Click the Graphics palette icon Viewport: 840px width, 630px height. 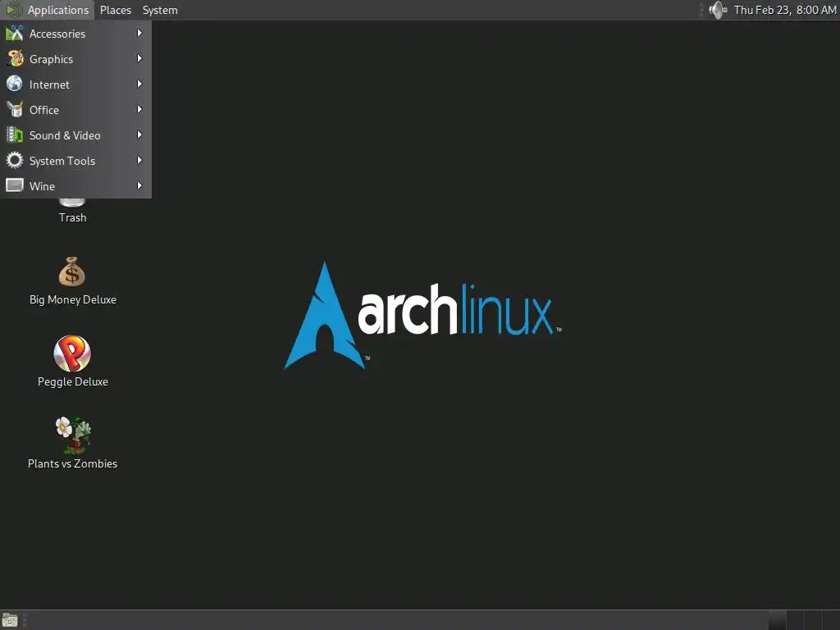pos(15,58)
